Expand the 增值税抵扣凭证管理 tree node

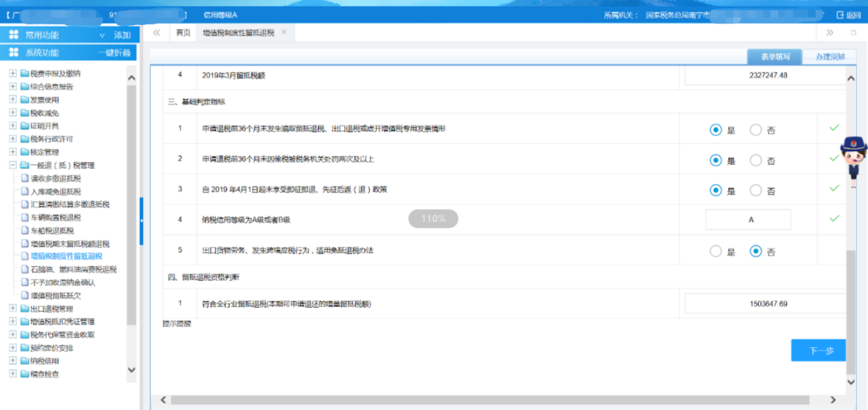click(x=13, y=322)
